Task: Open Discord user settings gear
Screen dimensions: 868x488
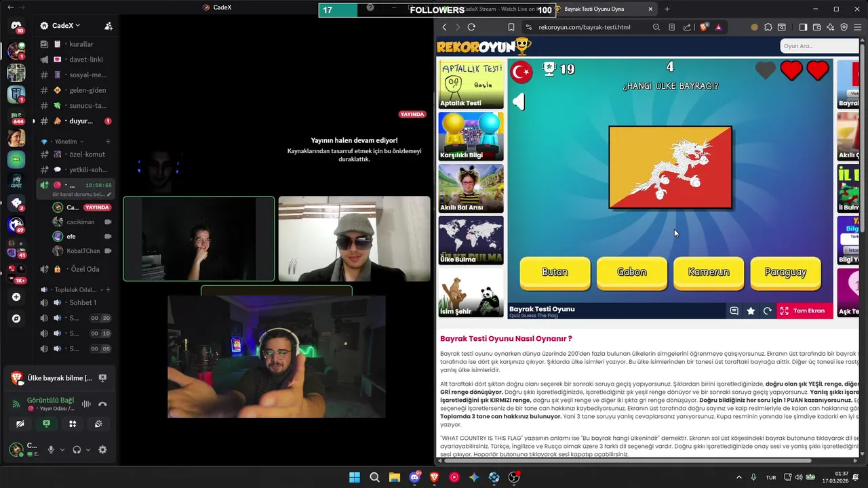Action: (x=102, y=449)
